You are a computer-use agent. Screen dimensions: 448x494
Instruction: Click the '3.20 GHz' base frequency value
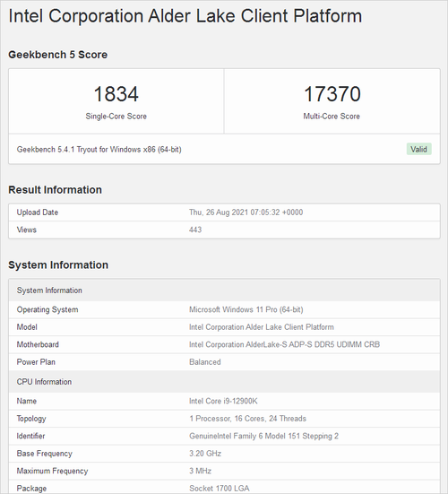(x=205, y=454)
